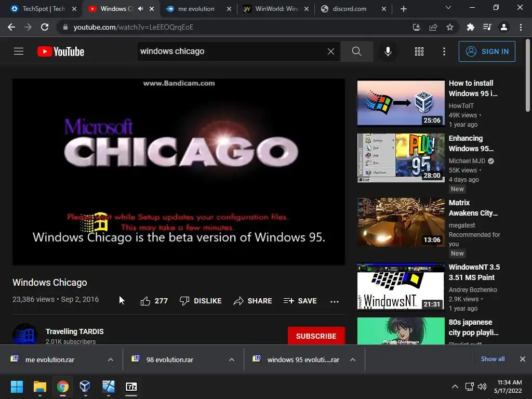
Task: Open the YouTube hamburger guide menu
Action: [19, 51]
